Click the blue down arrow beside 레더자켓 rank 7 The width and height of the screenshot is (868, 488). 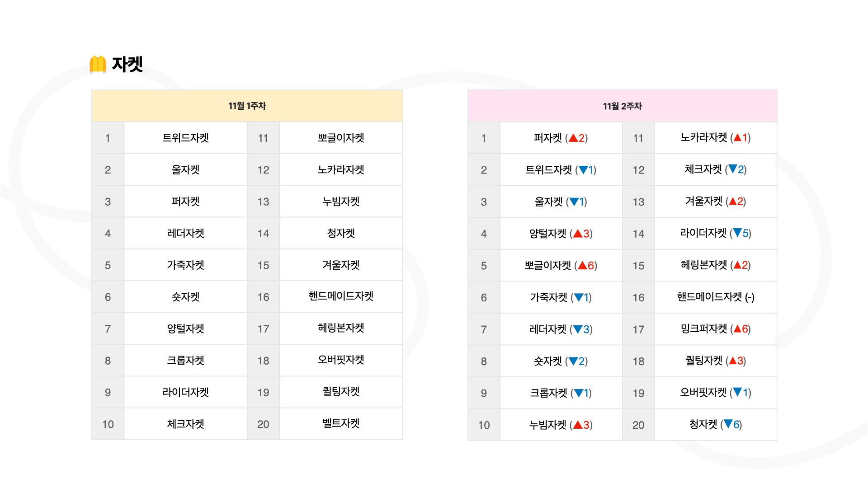[578, 329]
